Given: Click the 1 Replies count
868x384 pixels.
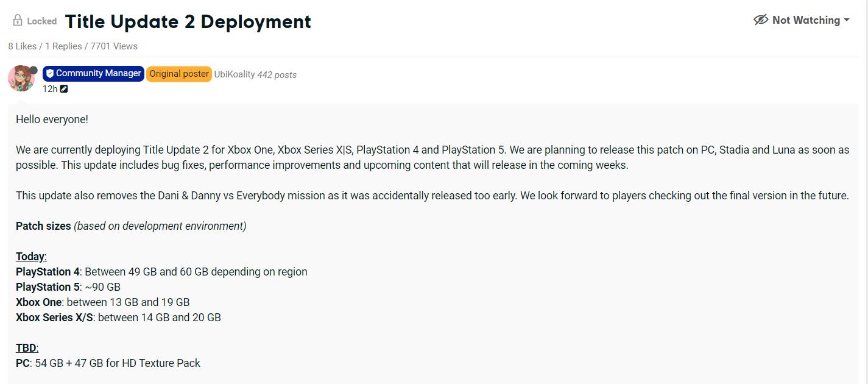Looking at the screenshot, I should [x=63, y=46].
